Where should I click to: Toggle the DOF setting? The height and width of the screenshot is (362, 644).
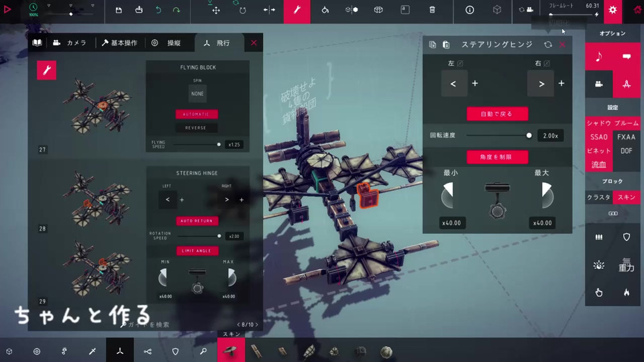[627, 151]
